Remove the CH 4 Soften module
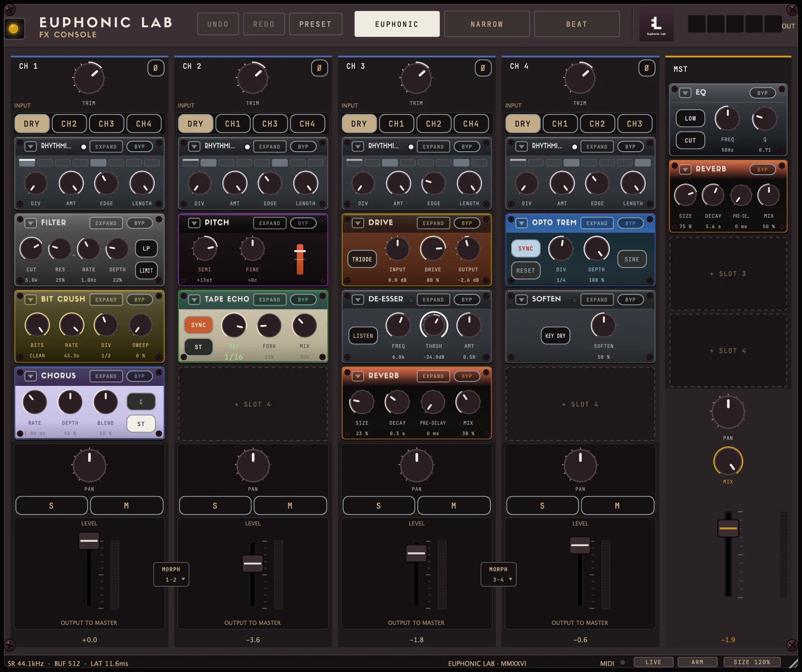The height and width of the screenshot is (672, 802). point(650,296)
